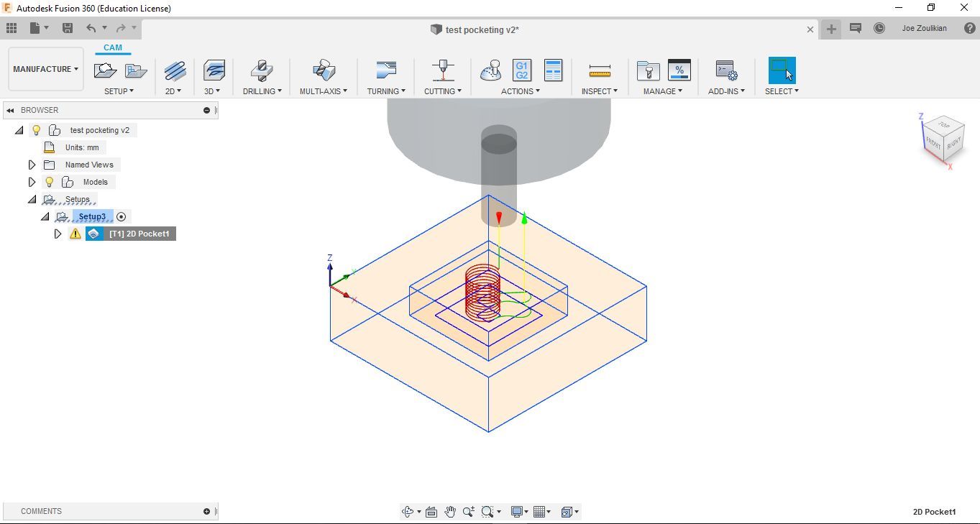Open the Display Settings dropdown
The image size is (980, 524).
pyautogui.click(x=519, y=512)
